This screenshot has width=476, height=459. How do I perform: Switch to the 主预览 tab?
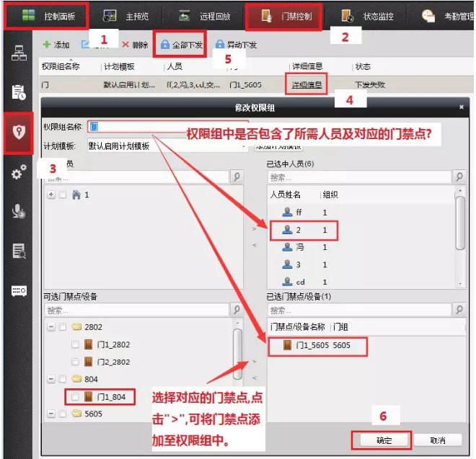pos(126,16)
